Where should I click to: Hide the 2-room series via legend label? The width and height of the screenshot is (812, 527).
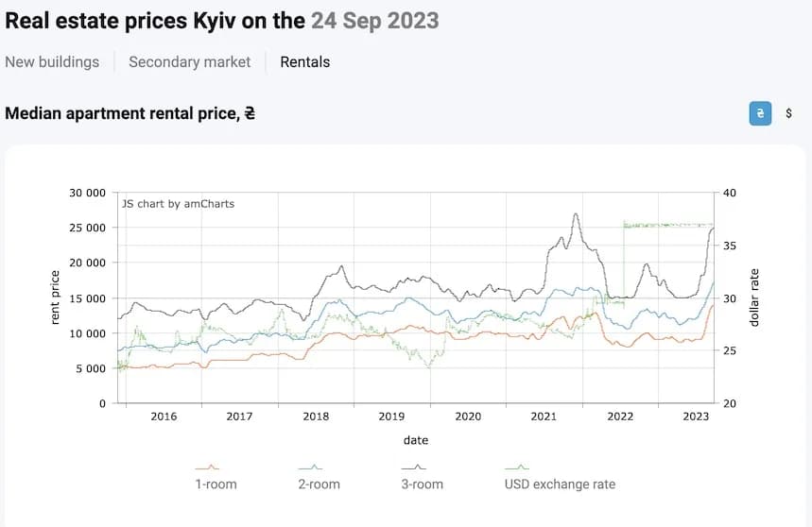coord(318,484)
